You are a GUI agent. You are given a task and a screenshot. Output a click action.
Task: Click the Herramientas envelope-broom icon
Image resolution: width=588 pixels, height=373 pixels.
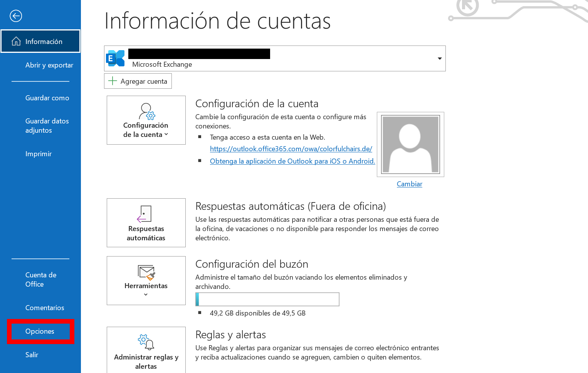click(x=146, y=273)
